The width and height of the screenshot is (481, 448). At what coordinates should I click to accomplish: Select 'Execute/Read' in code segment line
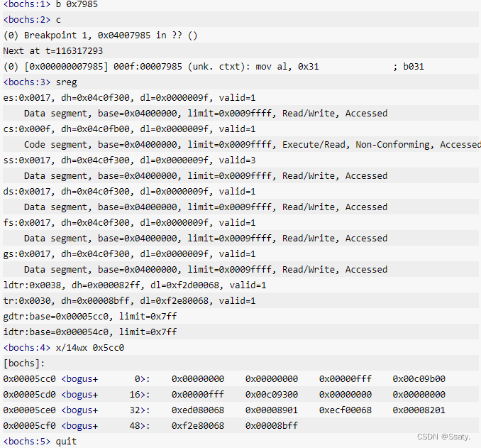point(314,145)
